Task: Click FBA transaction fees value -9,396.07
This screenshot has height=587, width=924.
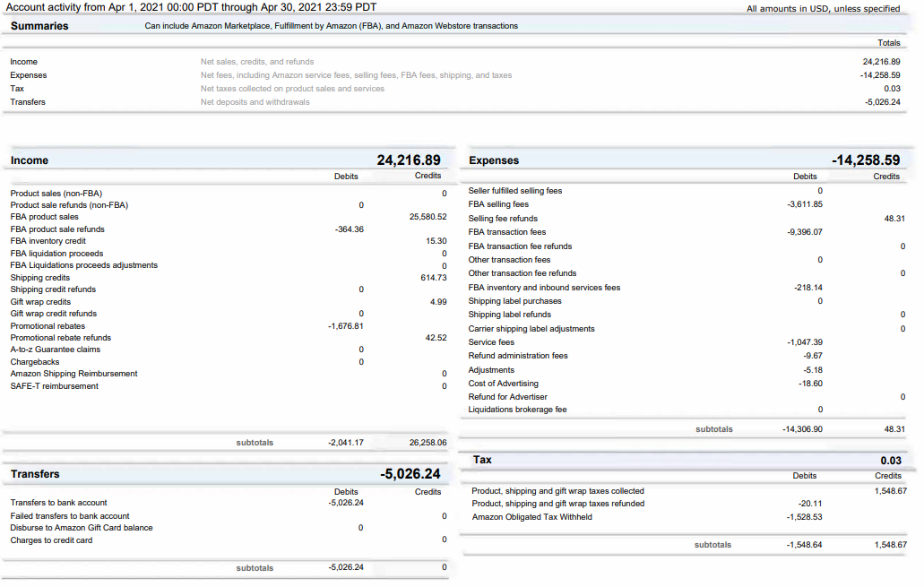Action: click(805, 232)
